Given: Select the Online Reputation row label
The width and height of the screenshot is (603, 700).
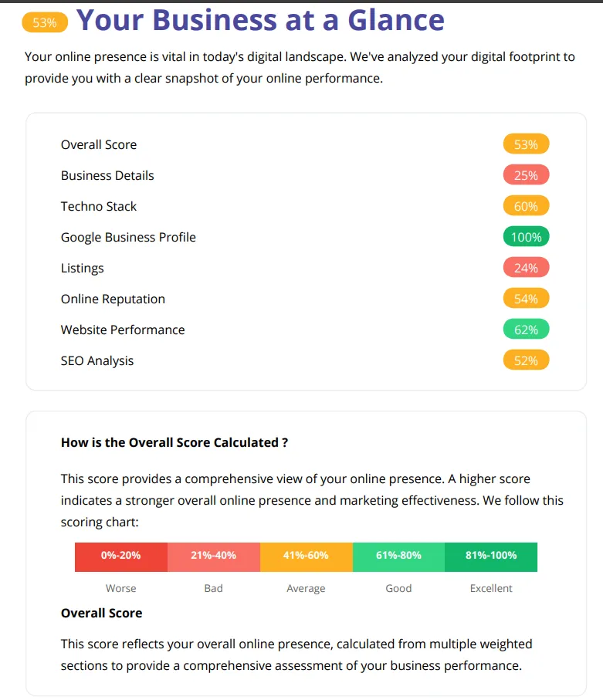Looking at the screenshot, I should [x=113, y=299].
